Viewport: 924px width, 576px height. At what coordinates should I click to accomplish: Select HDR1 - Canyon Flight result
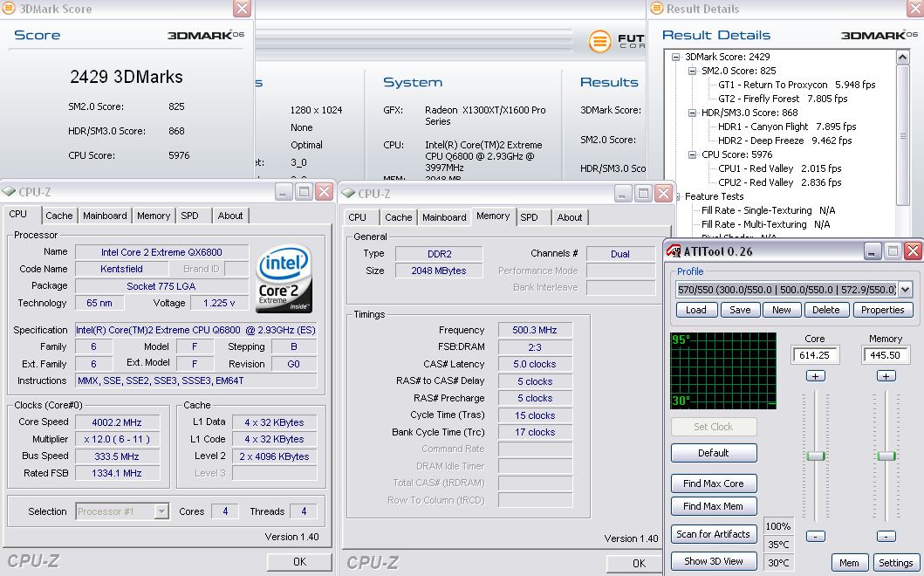(x=787, y=127)
